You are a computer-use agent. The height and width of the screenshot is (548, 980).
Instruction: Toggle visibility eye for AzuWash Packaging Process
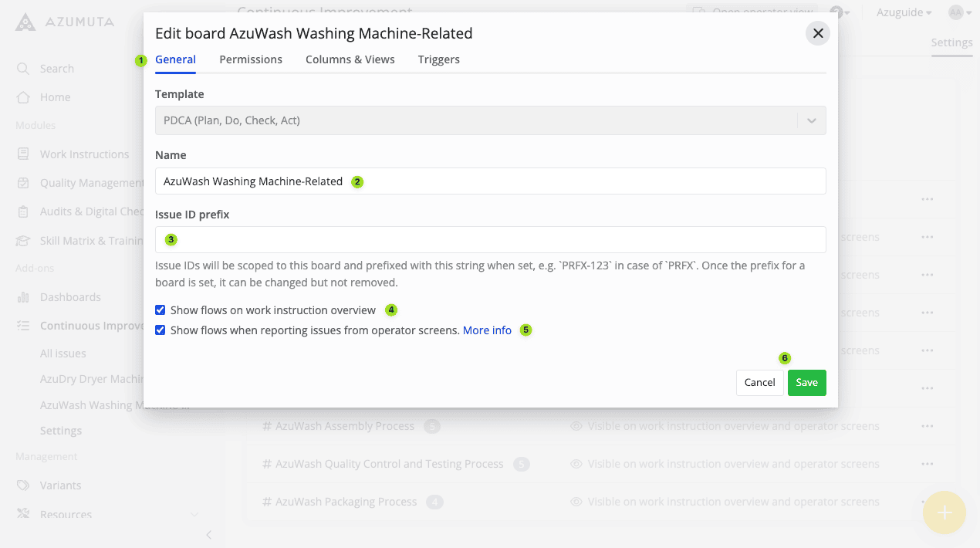coord(576,502)
